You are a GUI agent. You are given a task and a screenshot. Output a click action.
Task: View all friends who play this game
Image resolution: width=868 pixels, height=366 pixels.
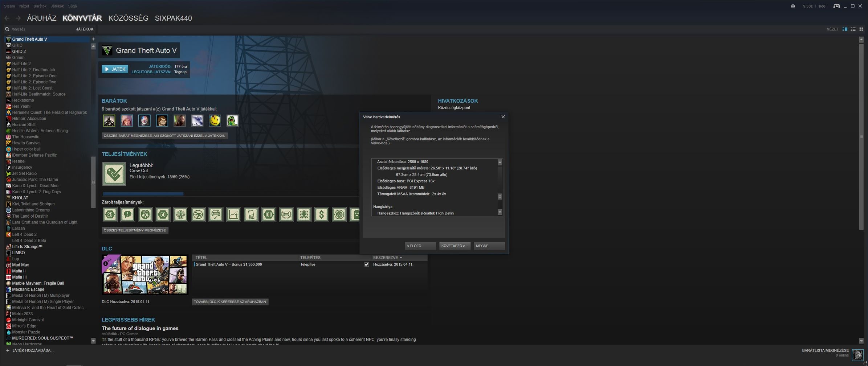(x=164, y=136)
